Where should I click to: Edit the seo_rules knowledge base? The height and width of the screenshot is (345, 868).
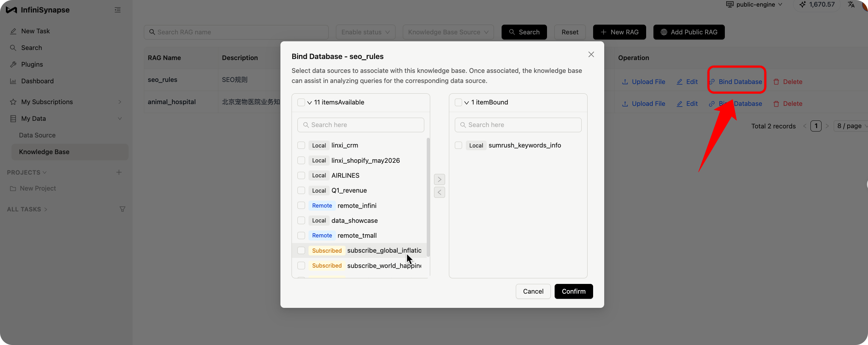tap(687, 82)
